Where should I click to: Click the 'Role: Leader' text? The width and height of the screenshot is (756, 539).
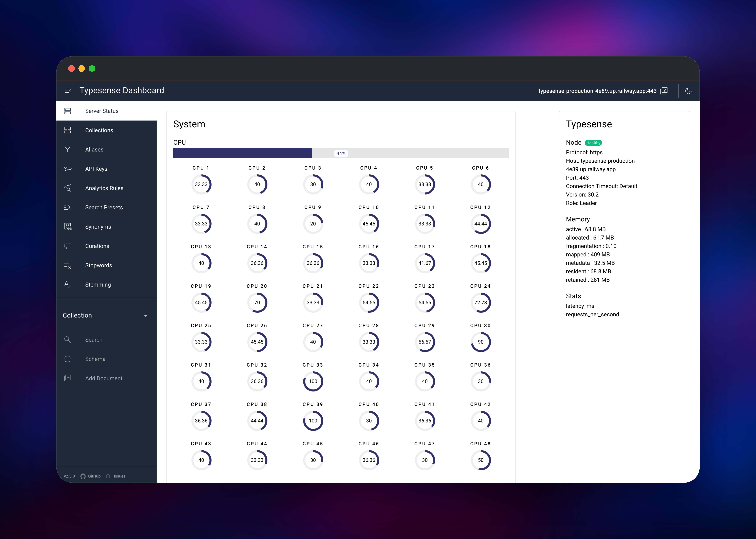(x=581, y=203)
